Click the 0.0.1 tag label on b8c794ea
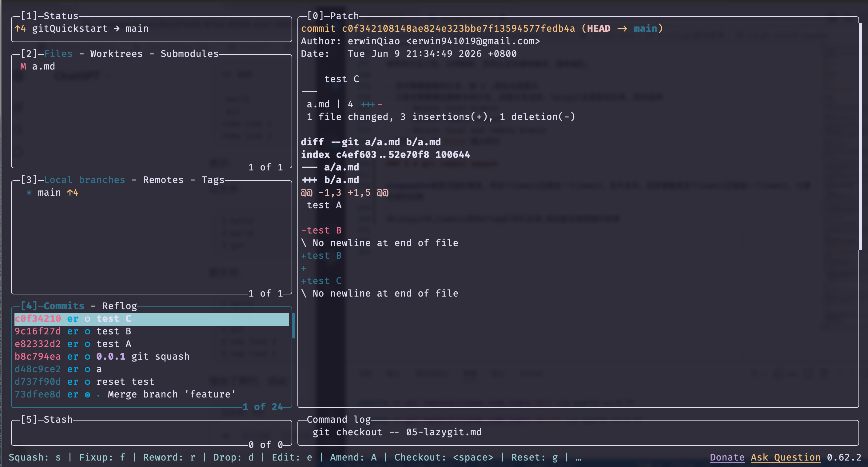Screen dimensions: 868x467 [x=110, y=357]
